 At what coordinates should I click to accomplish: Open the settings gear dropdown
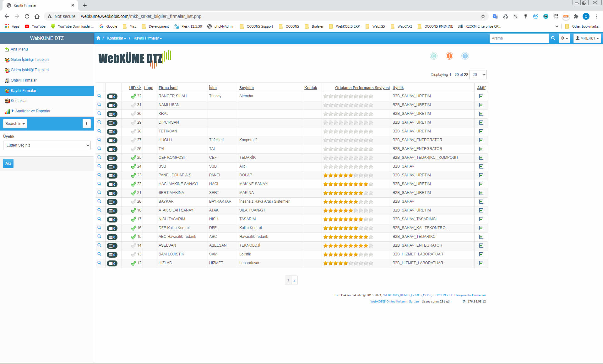[564, 38]
